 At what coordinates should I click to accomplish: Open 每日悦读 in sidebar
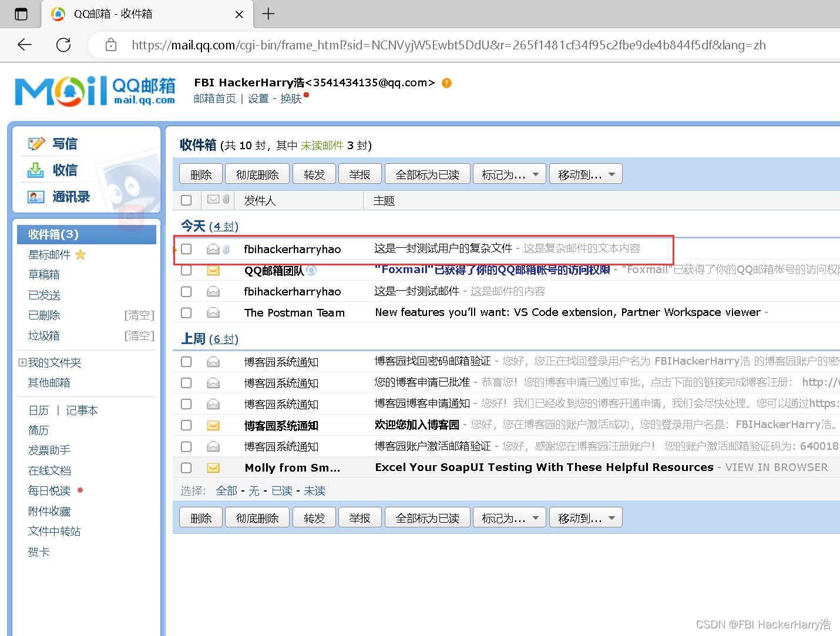49,490
